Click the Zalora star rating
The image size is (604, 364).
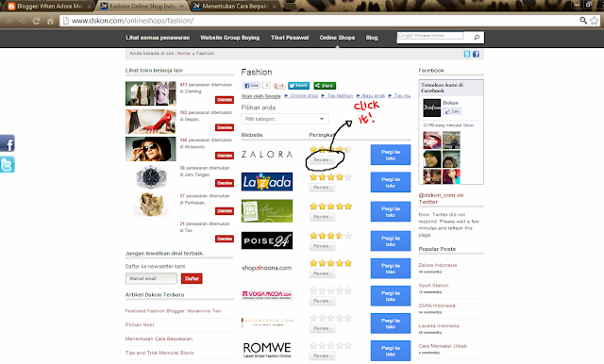point(330,149)
